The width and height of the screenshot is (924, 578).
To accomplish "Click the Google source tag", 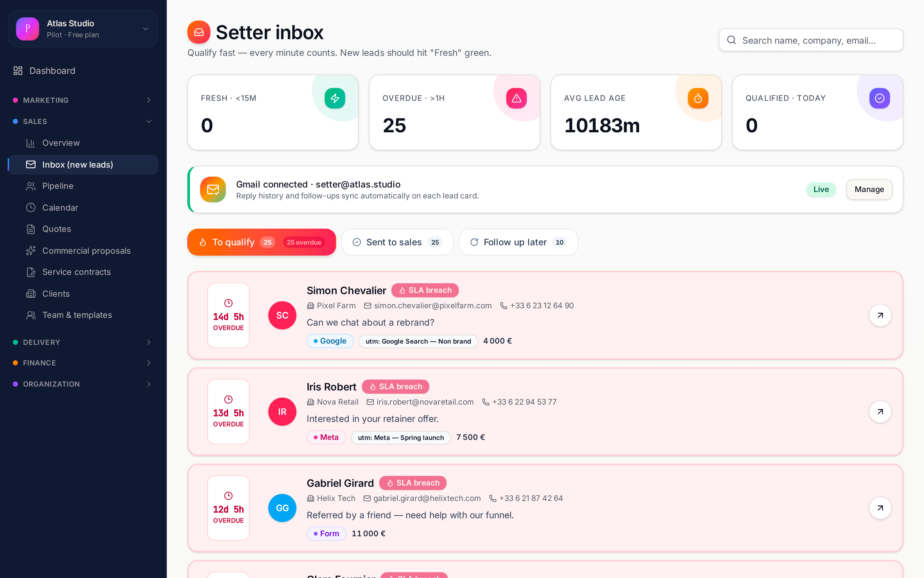I will pos(330,341).
